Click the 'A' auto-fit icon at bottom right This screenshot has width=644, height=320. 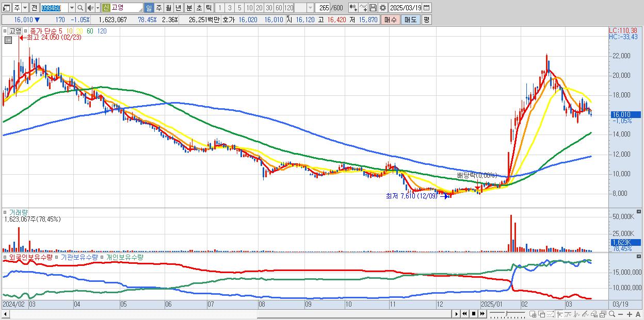tap(638, 314)
